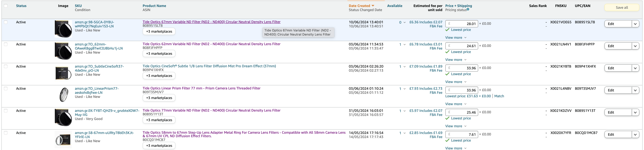Screen dimensions: 644x150
Task: Click +3 marketplaces for the 62mm ND filter
Action: [159, 54]
